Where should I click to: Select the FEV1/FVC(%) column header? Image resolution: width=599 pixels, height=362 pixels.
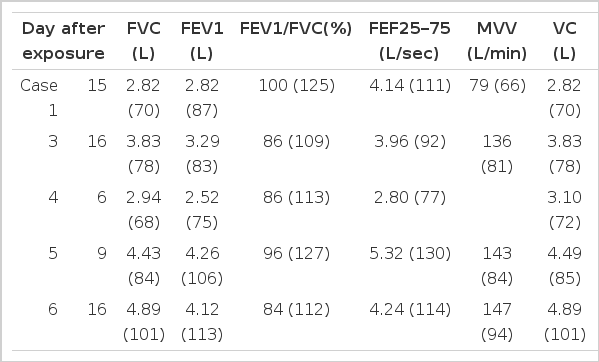296,29
